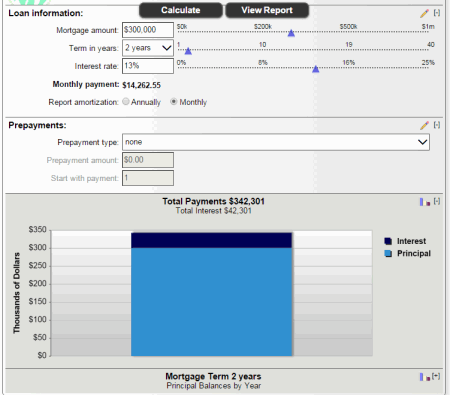Click the Mortgage Term 2 years heading
Image resolution: width=450 pixels, height=395 pixels.
point(213,376)
